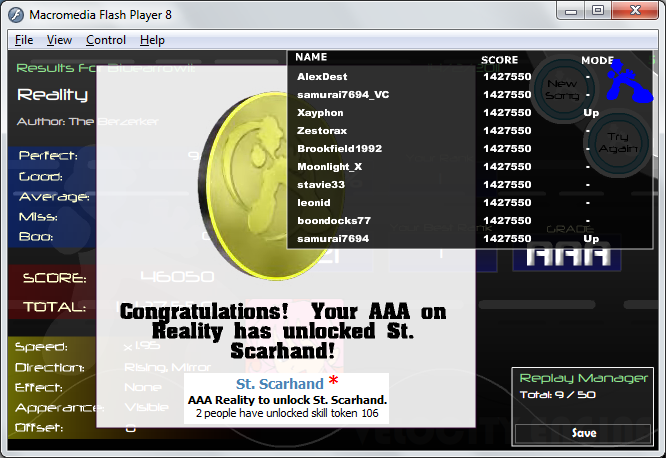
Task: Open the File menu
Action: (24, 40)
